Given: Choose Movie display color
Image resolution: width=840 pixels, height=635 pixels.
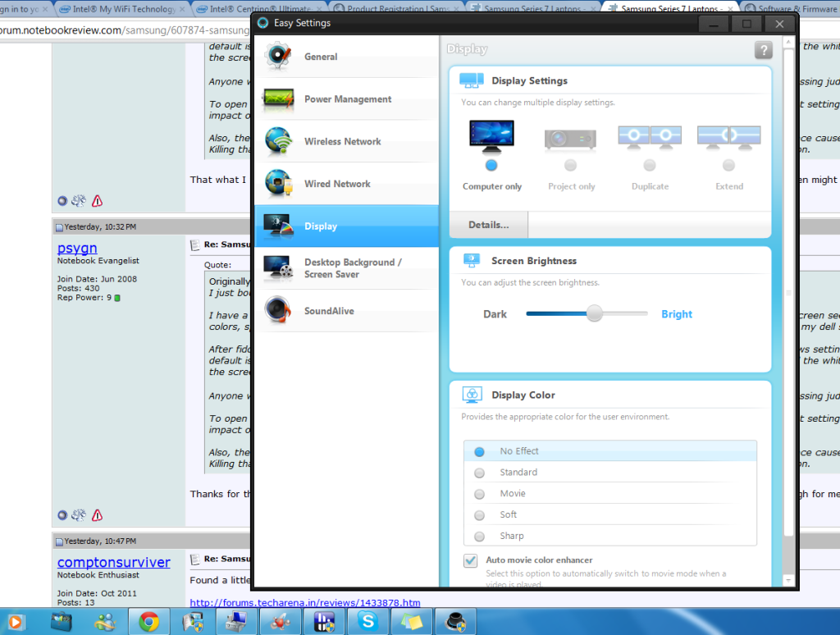Looking at the screenshot, I should (x=610, y=494).
